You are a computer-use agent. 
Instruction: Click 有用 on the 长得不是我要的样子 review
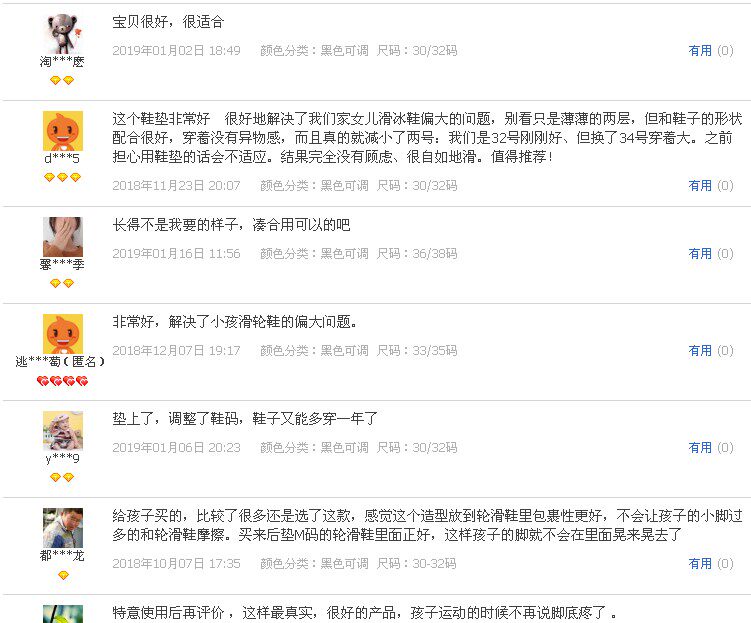point(700,253)
